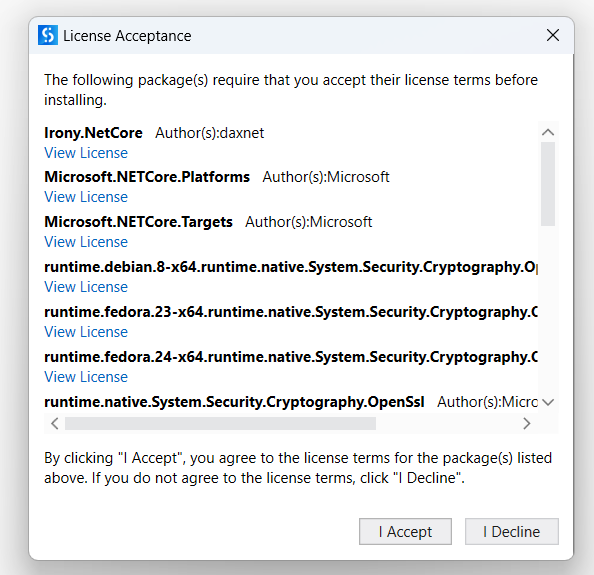
Task: Open View License for runtime.fedora.24-x64 package
Action: tap(86, 377)
